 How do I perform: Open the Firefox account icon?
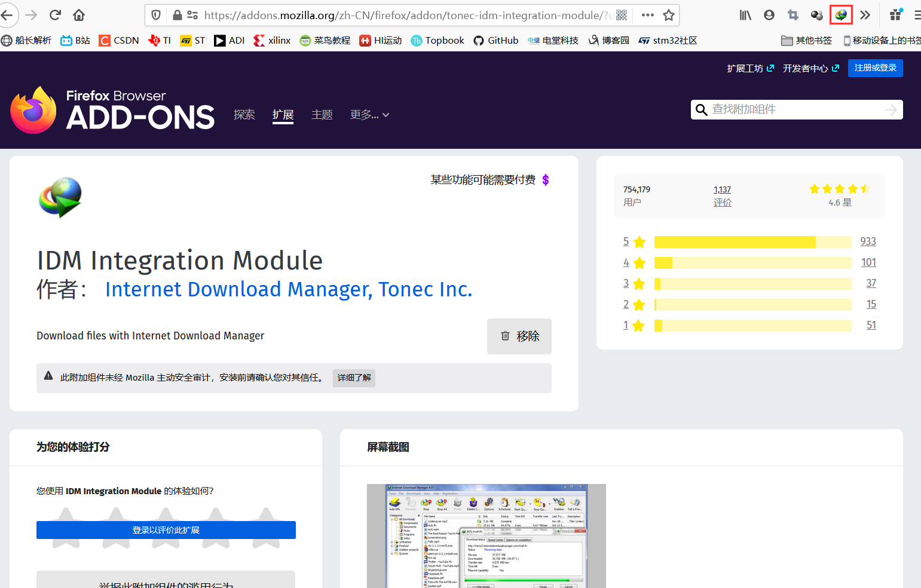pos(769,15)
